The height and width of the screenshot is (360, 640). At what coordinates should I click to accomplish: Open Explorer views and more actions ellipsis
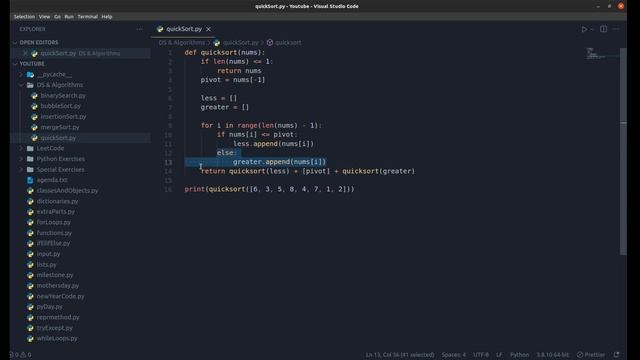[140, 29]
